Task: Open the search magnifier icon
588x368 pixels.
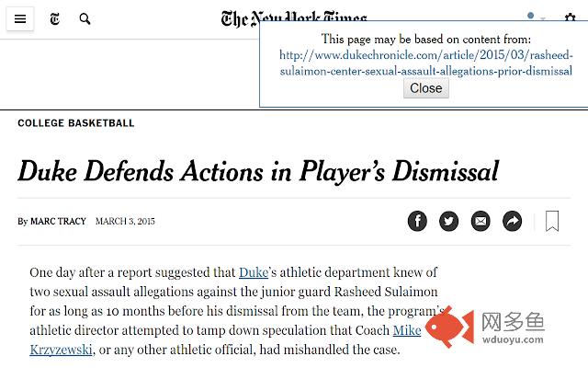Action: tap(85, 18)
